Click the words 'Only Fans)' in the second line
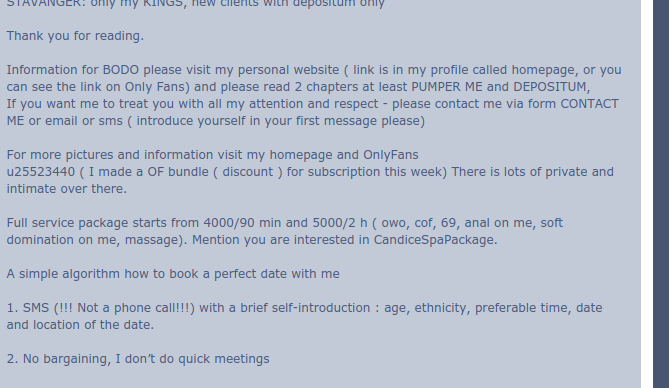This screenshot has width=669, height=388. (x=157, y=87)
